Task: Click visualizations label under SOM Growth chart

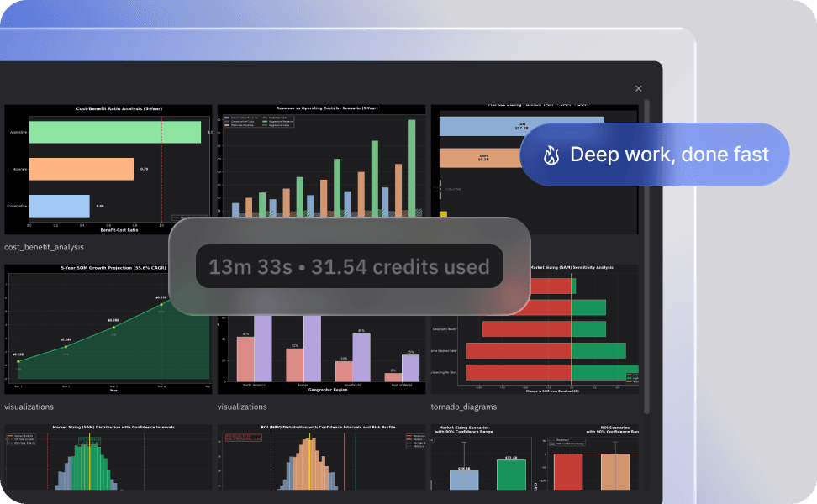Action: pyautogui.click(x=29, y=407)
